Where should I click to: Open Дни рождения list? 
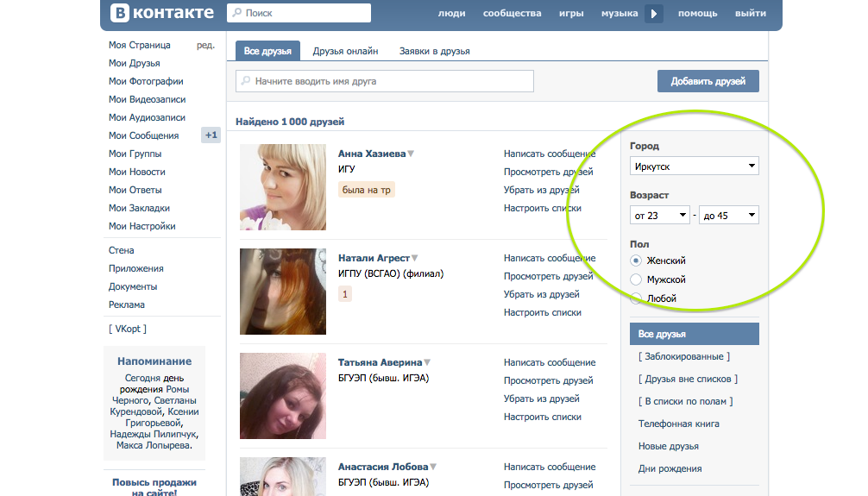pyautogui.click(x=670, y=469)
